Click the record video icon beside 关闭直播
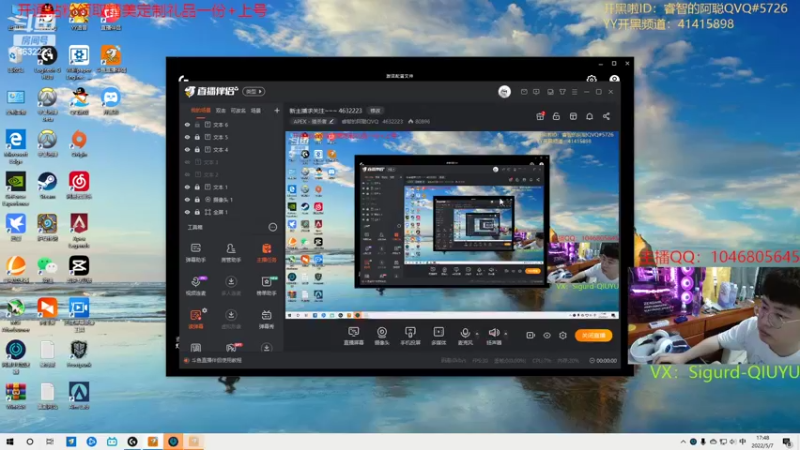 coord(531,335)
